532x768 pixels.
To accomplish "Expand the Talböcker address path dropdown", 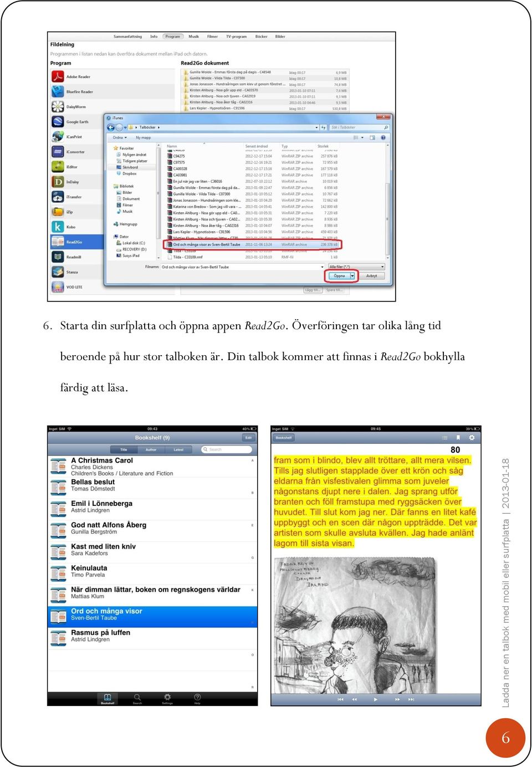I will 316,127.
